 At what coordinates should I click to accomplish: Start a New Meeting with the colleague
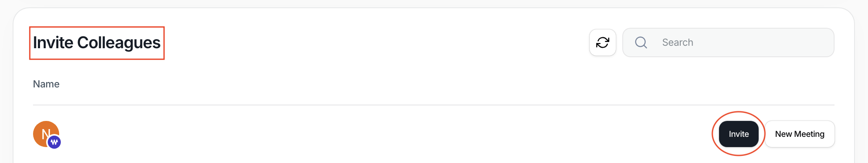tap(799, 134)
